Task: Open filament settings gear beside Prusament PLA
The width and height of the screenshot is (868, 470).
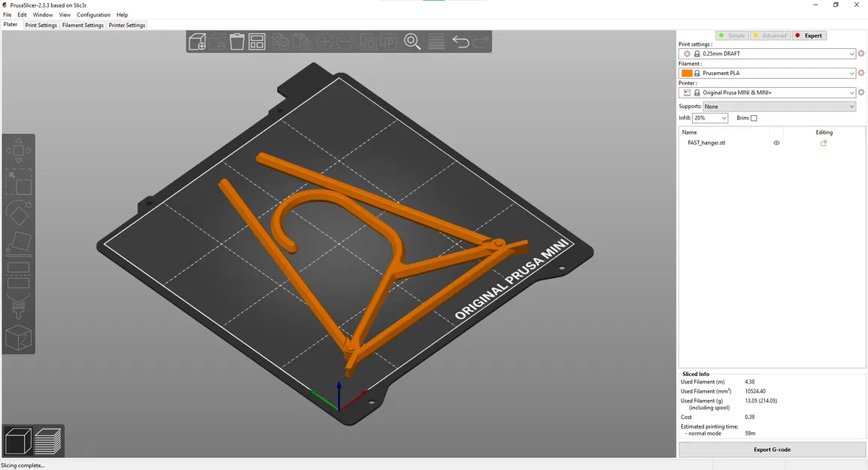Action: pos(860,73)
